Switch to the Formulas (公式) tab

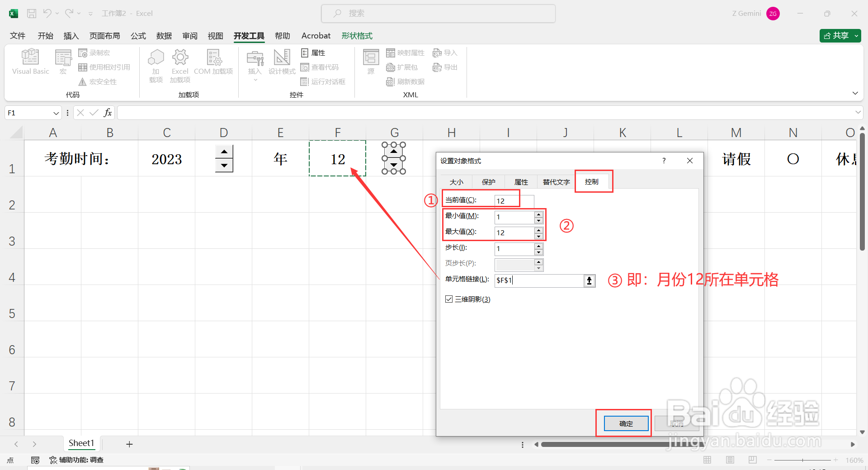(138, 36)
